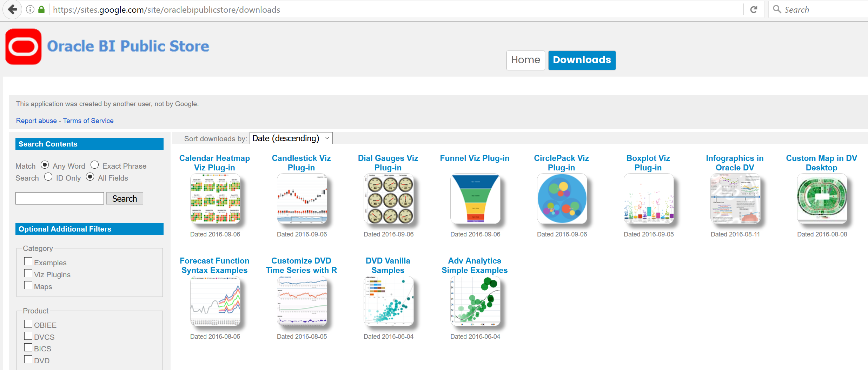Click the padlock security icon
The height and width of the screenshot is (370, 868).
(x=41, y=9)
